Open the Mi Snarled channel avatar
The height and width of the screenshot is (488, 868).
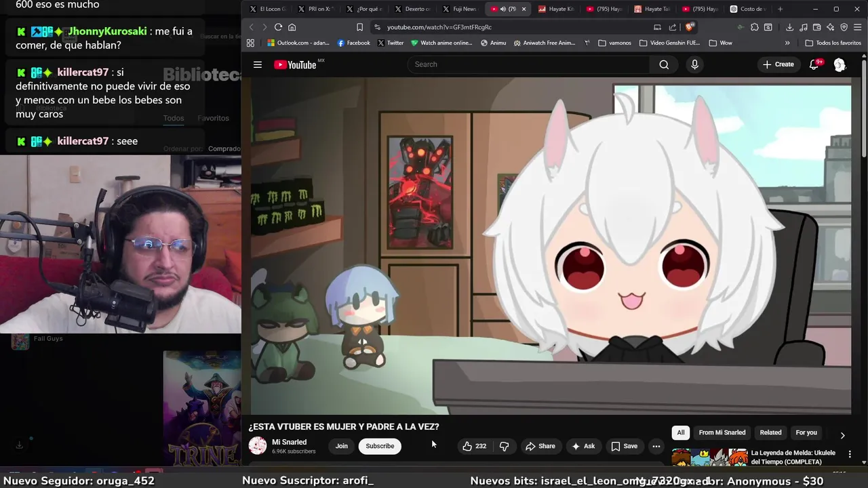point(258,445)
